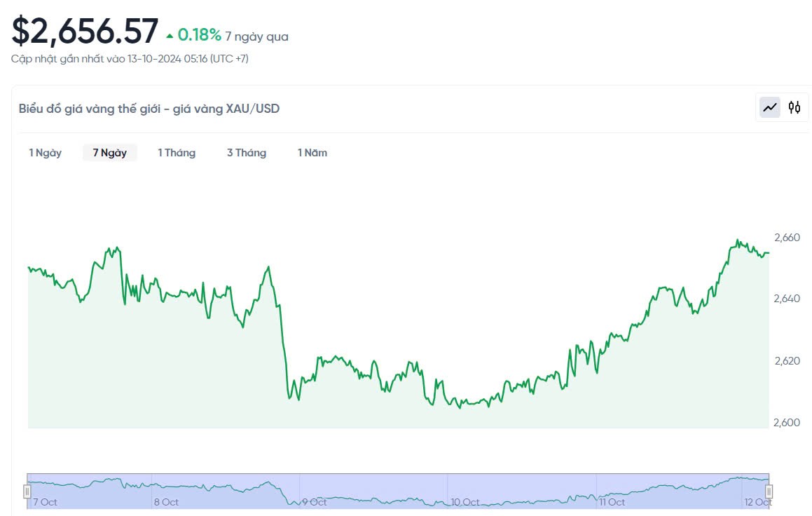Image resolution: width=812 pixels, height=516 pixels.
Task: Select the 1 Năm time range
Action: click(312, 153)
